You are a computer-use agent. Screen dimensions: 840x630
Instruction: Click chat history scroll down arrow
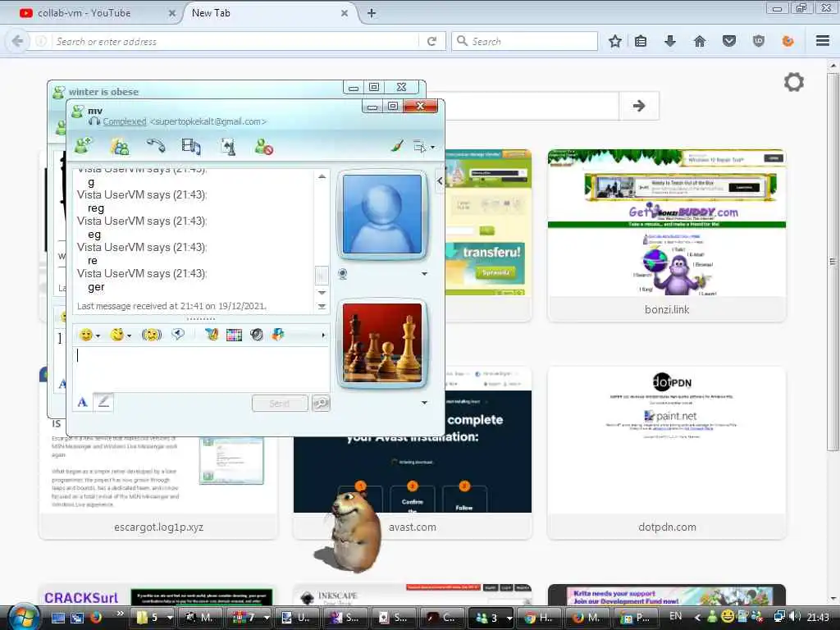[322, 293]
